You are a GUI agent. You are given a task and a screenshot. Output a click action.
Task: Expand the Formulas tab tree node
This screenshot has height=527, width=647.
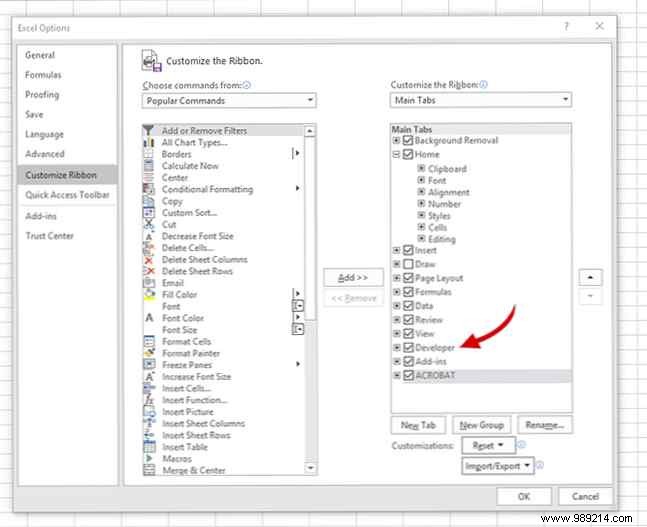pyautogui.click(x=396, y=292)
